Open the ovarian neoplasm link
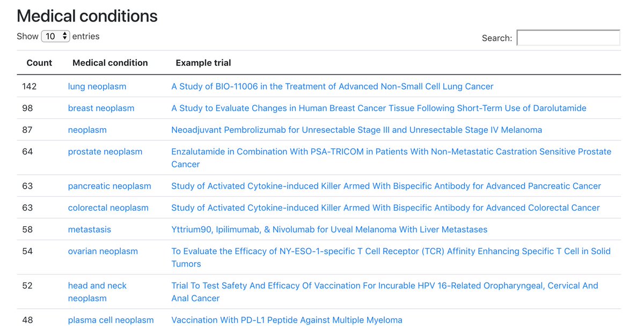644x335 pixels. click(103, 251)
